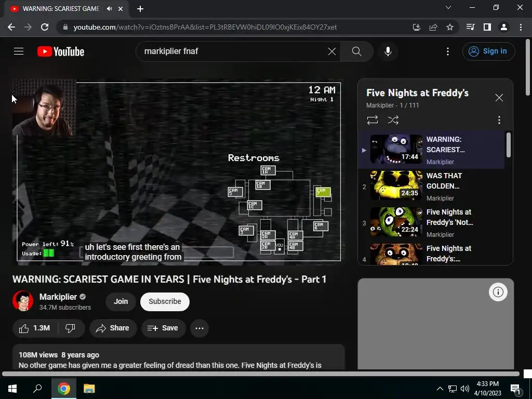
Task: Open the system volume tray icon
Action: [465, 389]
